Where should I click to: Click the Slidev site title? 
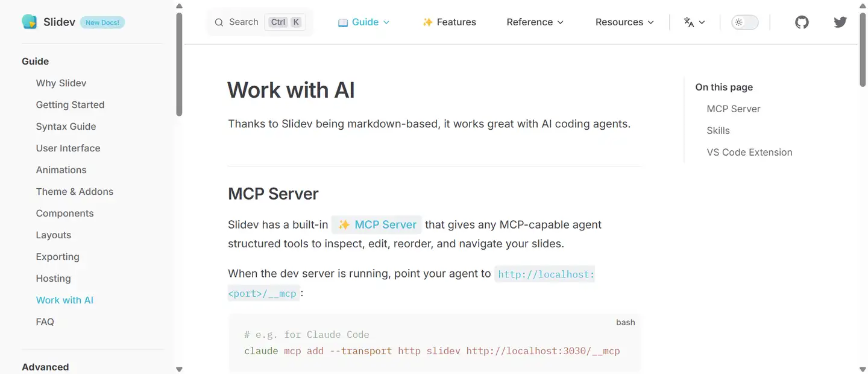click(59, 22)
